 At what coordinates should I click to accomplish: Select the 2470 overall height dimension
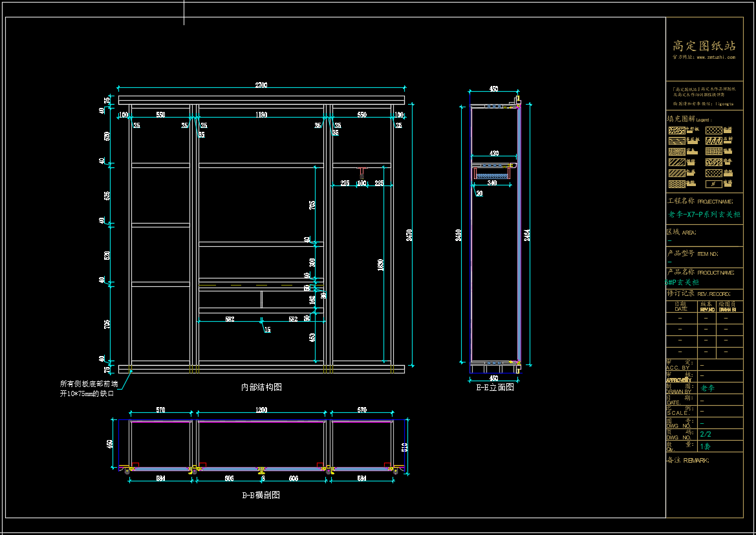pyautogui.click(x=409, y=235)
